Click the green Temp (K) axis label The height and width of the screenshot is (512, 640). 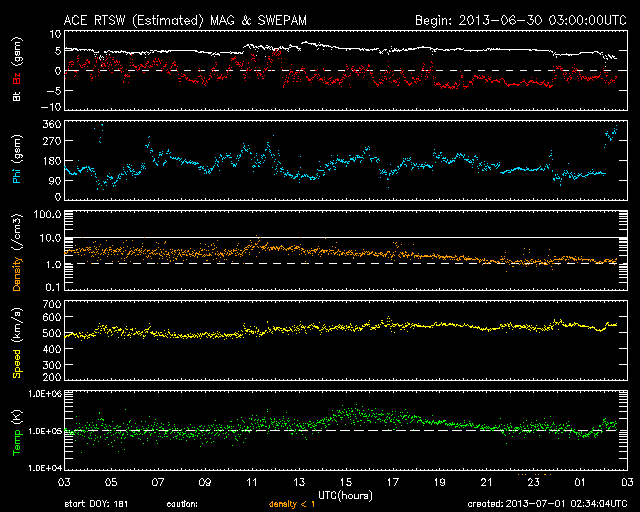pos(16,430)
